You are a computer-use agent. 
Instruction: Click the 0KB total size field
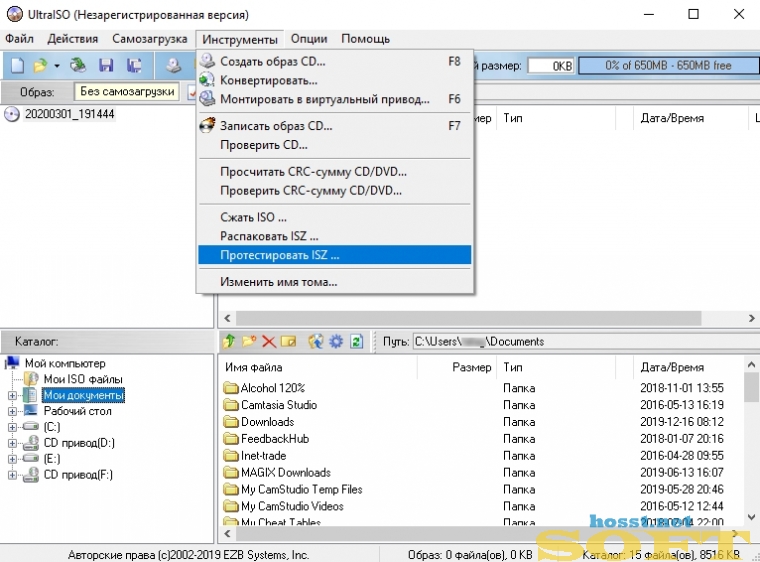[x=551, y=65]
